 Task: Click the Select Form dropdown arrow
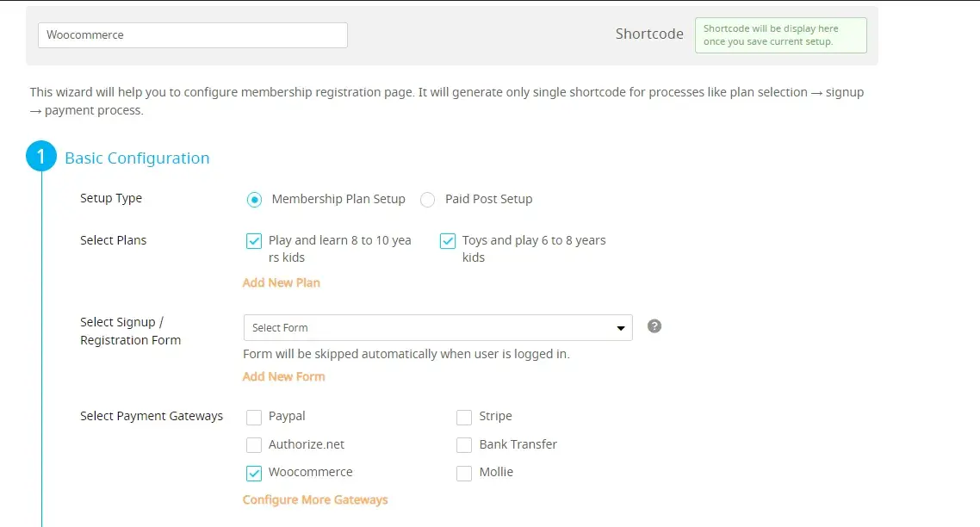[x=620, y=328]
